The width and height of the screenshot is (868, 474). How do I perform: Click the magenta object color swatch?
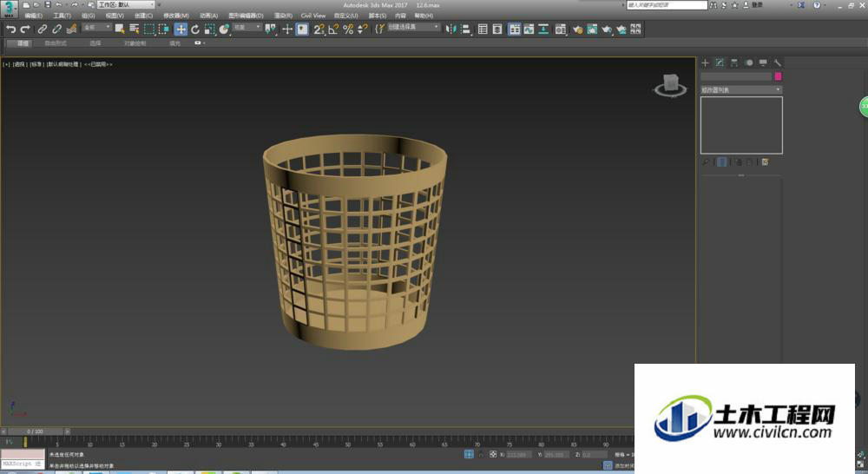click(778, 76)
